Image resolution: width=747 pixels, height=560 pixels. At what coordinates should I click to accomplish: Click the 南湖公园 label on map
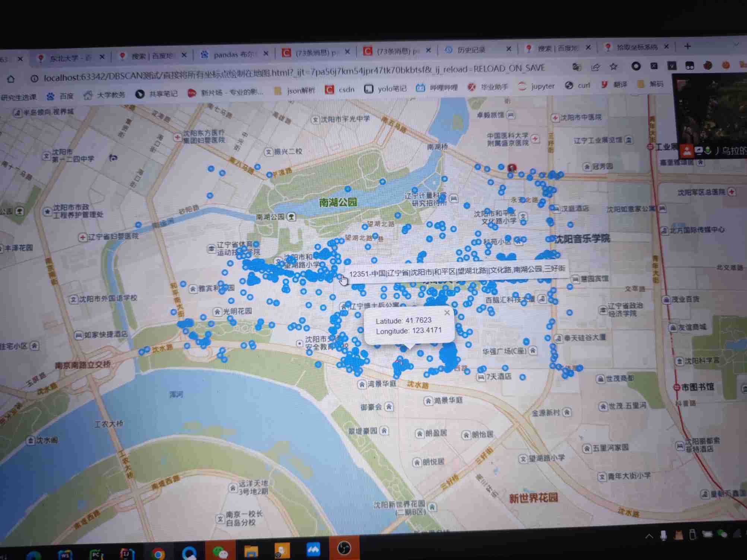tap(338, 202)
